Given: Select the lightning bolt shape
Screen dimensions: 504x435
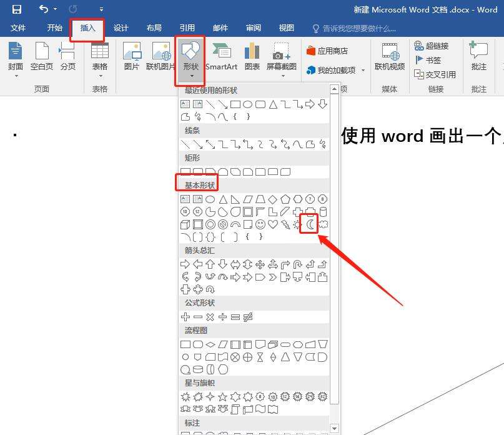Looking at the screenshot, I should click(285, 224).
